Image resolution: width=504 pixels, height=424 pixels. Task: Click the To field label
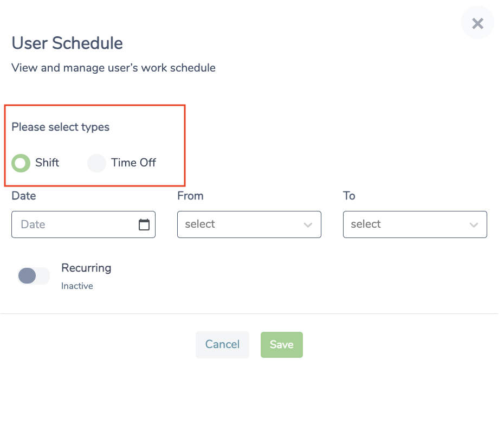pos(349,196)
